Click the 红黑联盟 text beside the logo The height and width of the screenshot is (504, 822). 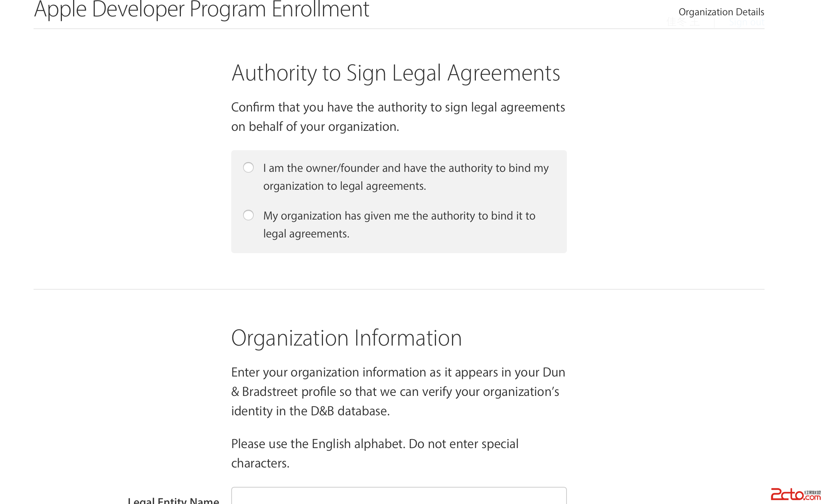click(x=812, y=492)
